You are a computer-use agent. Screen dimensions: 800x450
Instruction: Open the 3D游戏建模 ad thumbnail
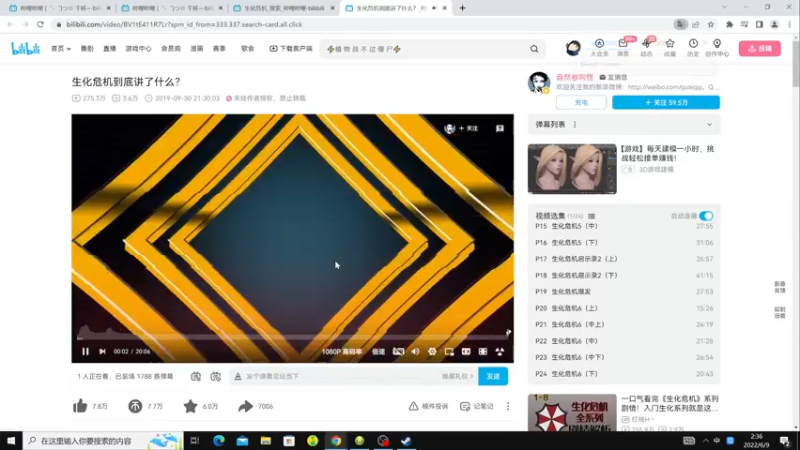click(572, 169)
